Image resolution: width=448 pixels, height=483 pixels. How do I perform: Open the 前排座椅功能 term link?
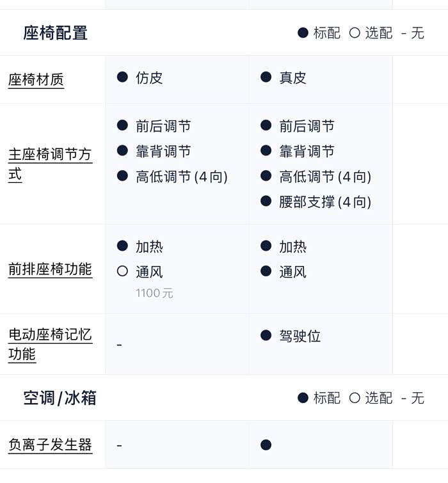point(50,269)
